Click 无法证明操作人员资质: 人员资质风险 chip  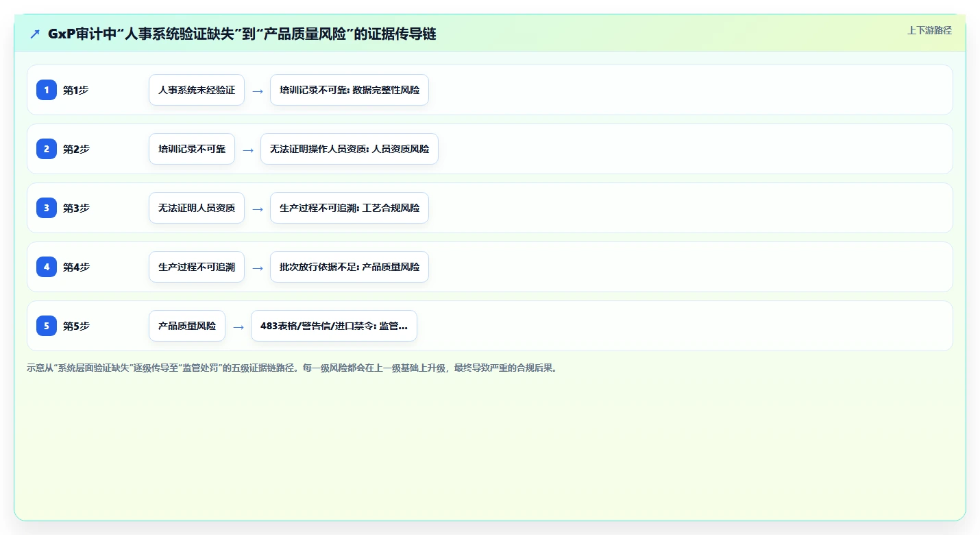tap(350, 149)
